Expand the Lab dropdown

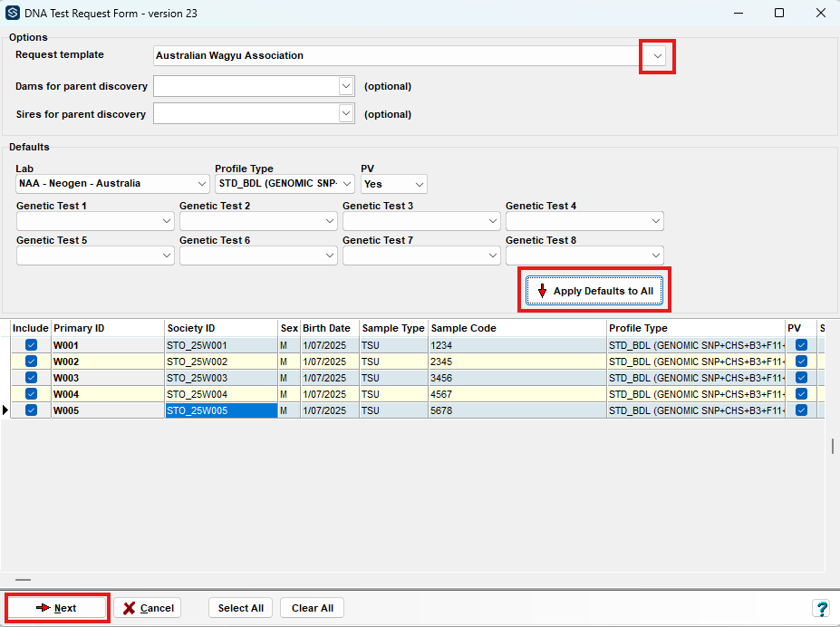(200, 184)
